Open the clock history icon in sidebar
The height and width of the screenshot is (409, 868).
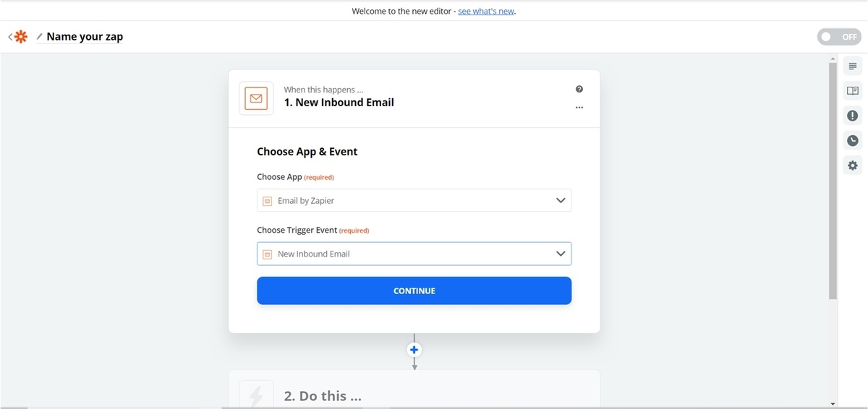tap(852, 140)
